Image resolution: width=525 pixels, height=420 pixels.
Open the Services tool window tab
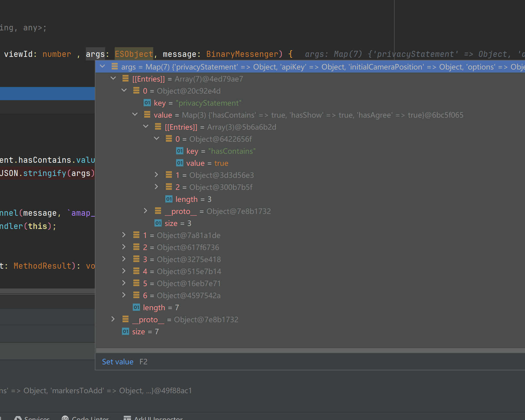click(x=32, y=418)
